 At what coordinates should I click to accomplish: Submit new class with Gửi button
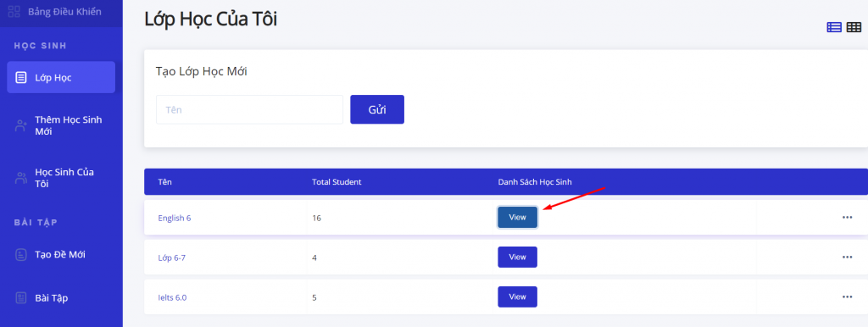377,109
